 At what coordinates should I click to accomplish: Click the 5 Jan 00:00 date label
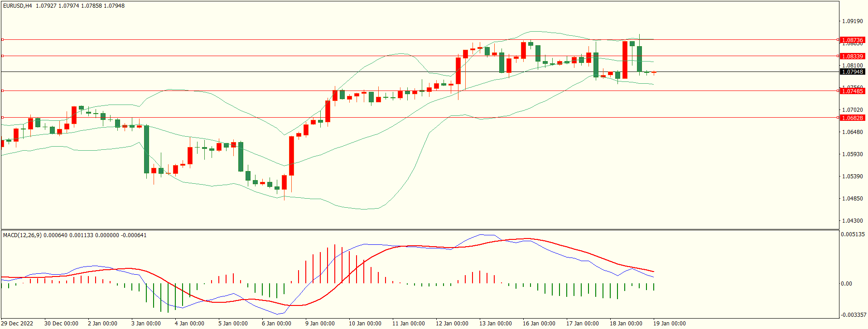[x=233, y=324]
